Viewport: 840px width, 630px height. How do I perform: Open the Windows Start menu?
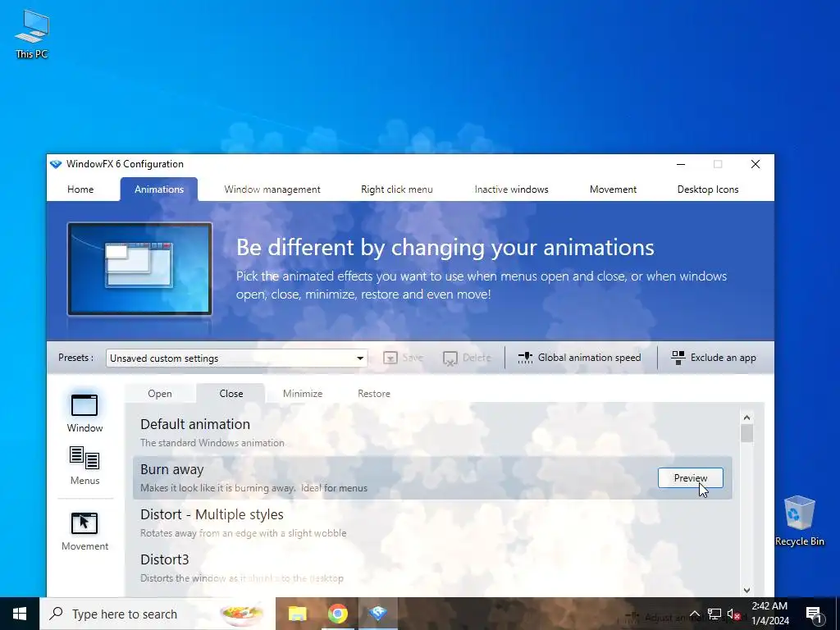pyautogui.click(x=20, y=614)
